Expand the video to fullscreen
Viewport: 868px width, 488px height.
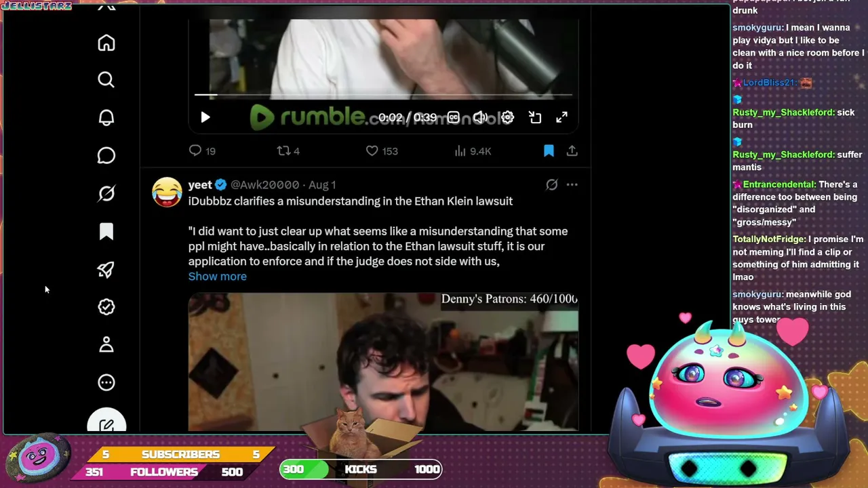pyautogui.click(x=561, y=117)
